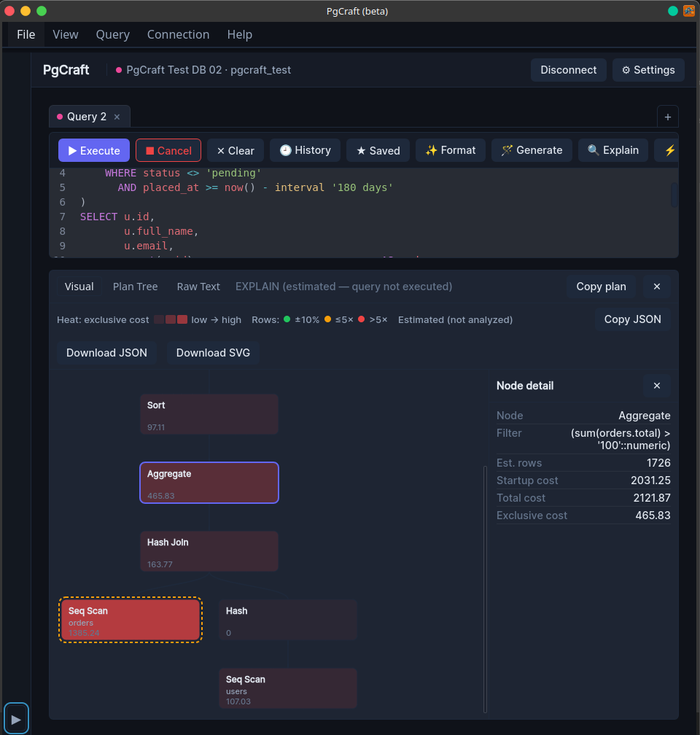This screenshot has height=735, width=700.
Task: Select the Query 2 tab
Action: click(x=87, y=117)
